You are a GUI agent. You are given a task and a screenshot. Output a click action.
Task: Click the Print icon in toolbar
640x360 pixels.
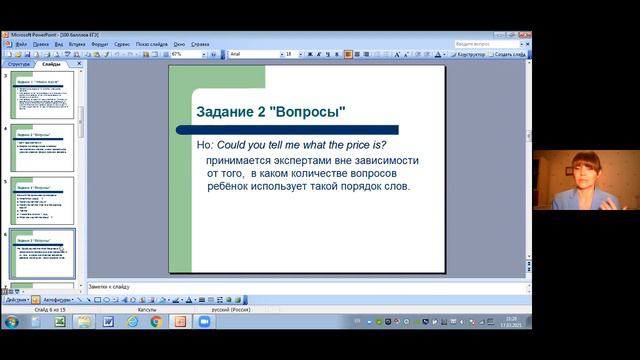pyautogui.click(x=48, y=54)
